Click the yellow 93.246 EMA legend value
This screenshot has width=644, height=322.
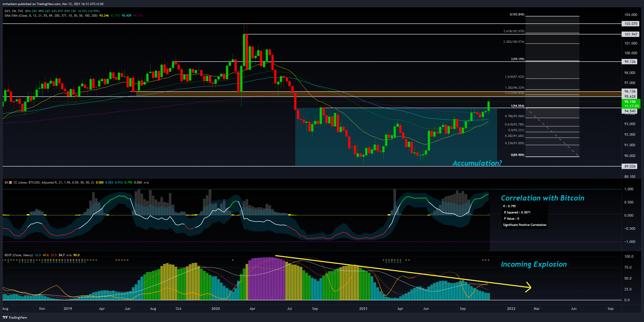(104, 15)
